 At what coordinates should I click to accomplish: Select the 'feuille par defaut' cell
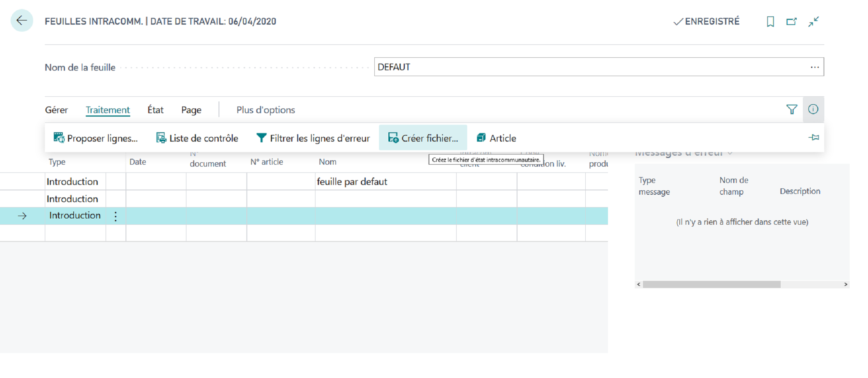386,182
